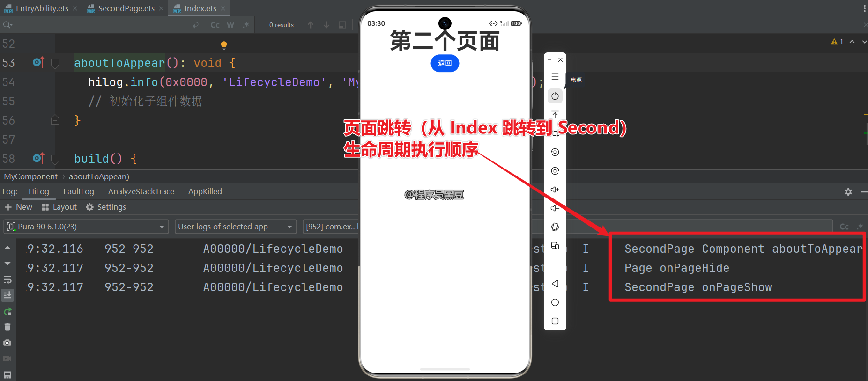
Task: Close the SecondPage.ets tab
Action: pos(161,8)
